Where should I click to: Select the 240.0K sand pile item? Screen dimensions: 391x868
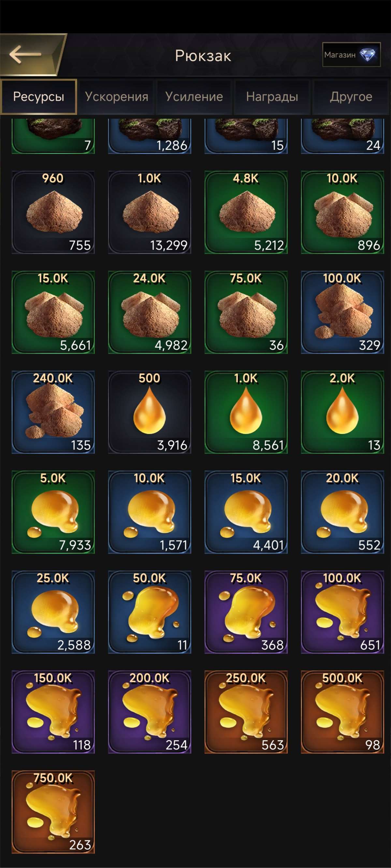coord(53,412)
